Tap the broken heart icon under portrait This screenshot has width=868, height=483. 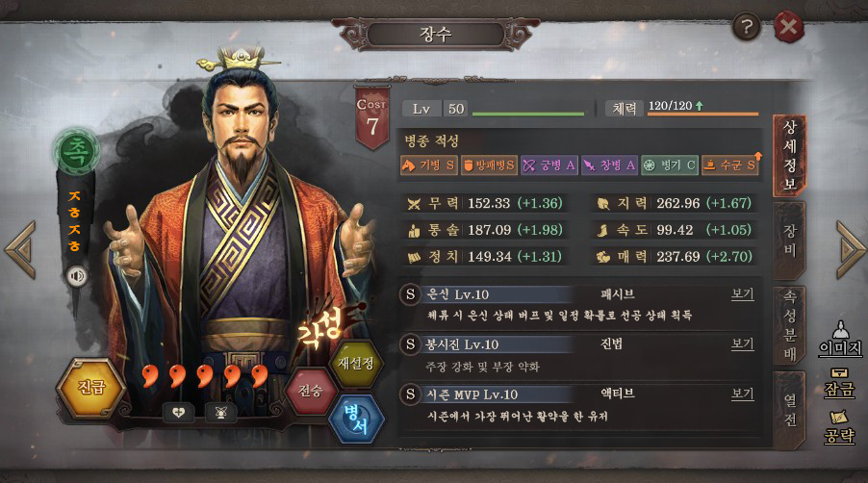(x=178, y=412)
